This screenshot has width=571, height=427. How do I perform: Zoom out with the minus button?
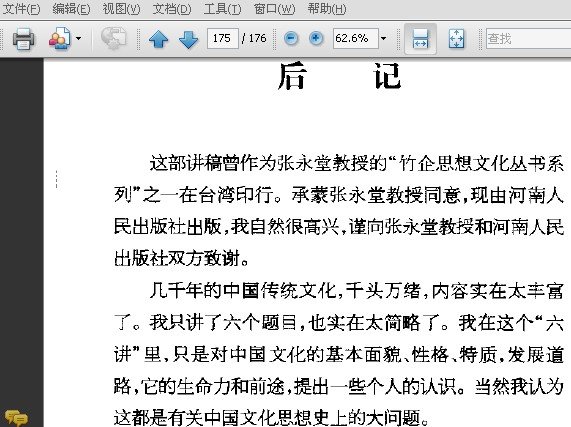point(291,38)
